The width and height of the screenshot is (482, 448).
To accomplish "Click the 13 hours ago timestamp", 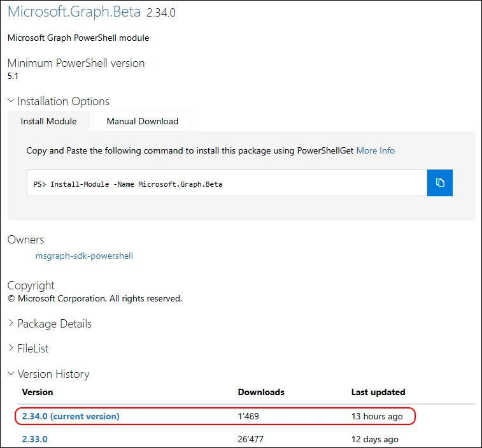I will (377, 416).
